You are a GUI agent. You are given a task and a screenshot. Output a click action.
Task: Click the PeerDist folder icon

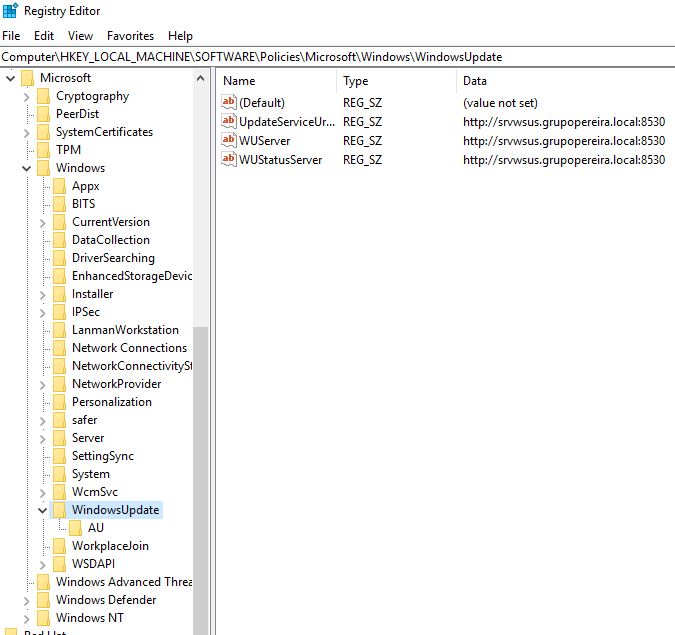pyautogui.click(x=43, y=114)
